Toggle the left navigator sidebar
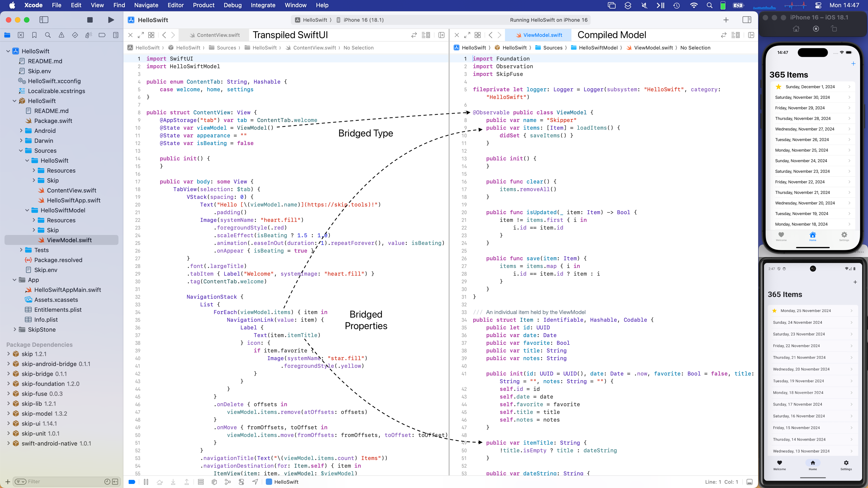868x488 pixels. pyautogui.click(x=44, y=20)
